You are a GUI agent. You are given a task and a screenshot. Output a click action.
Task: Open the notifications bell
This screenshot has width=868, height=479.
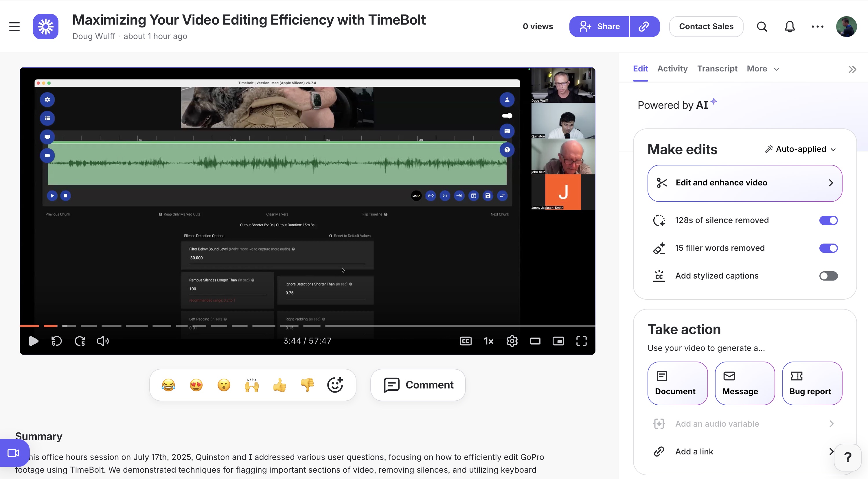click(x=790, y=26)
